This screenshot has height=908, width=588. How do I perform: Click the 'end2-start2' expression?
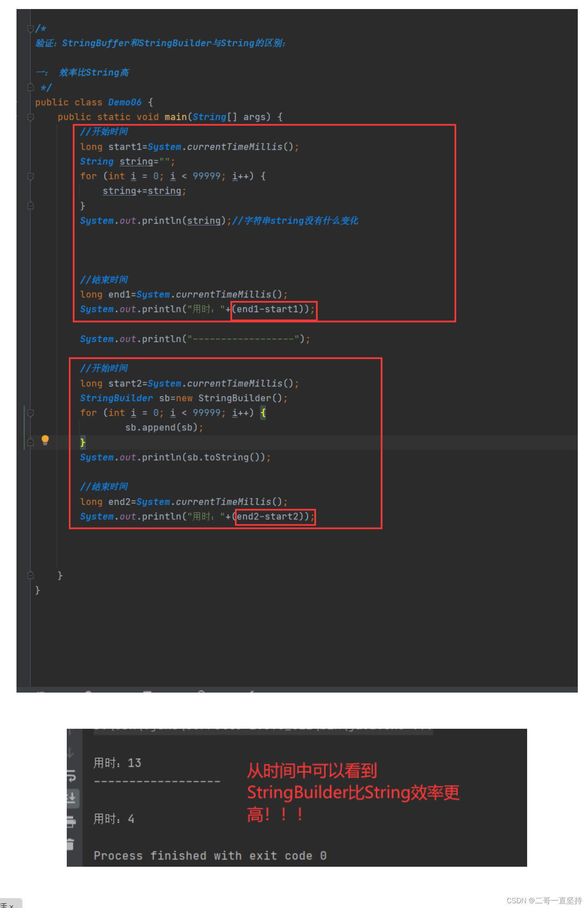267,516
